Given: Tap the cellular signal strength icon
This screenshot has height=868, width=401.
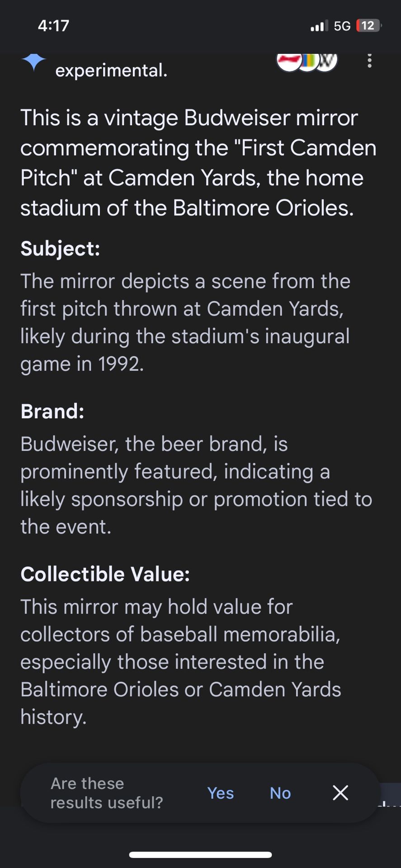Looking at the screenshot, I should pos(319,26).
